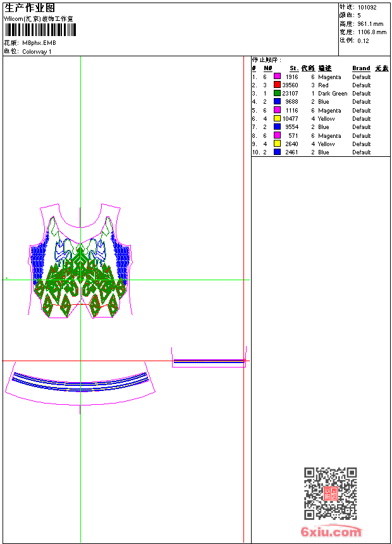Click the width value '1106.8 mm'
Viewport: 392px width, 544px height.
click(372, 32)
